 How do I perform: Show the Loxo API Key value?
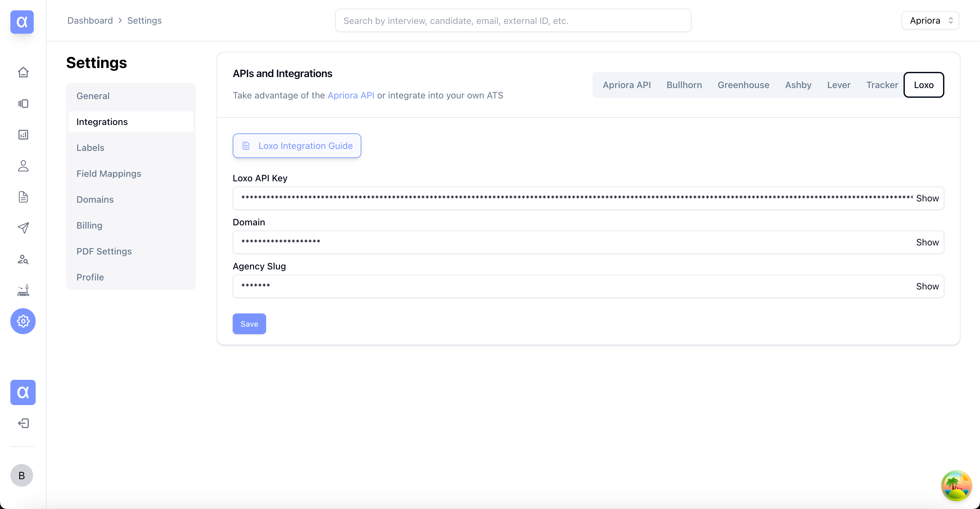[x=927, y=198]
